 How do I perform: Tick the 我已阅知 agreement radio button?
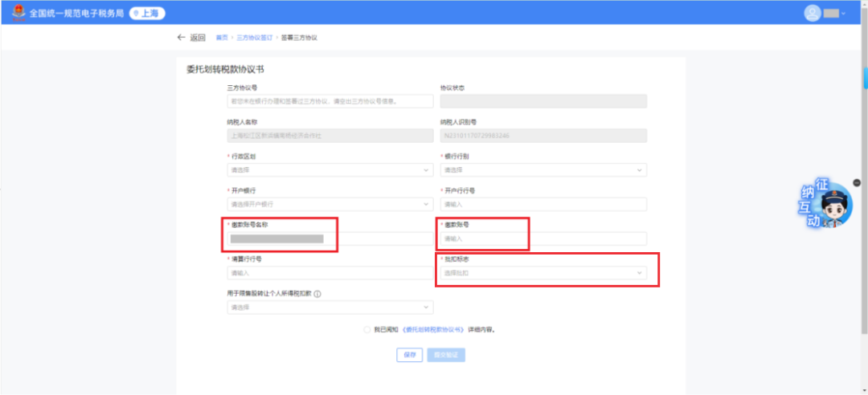[x=367, y=329]
